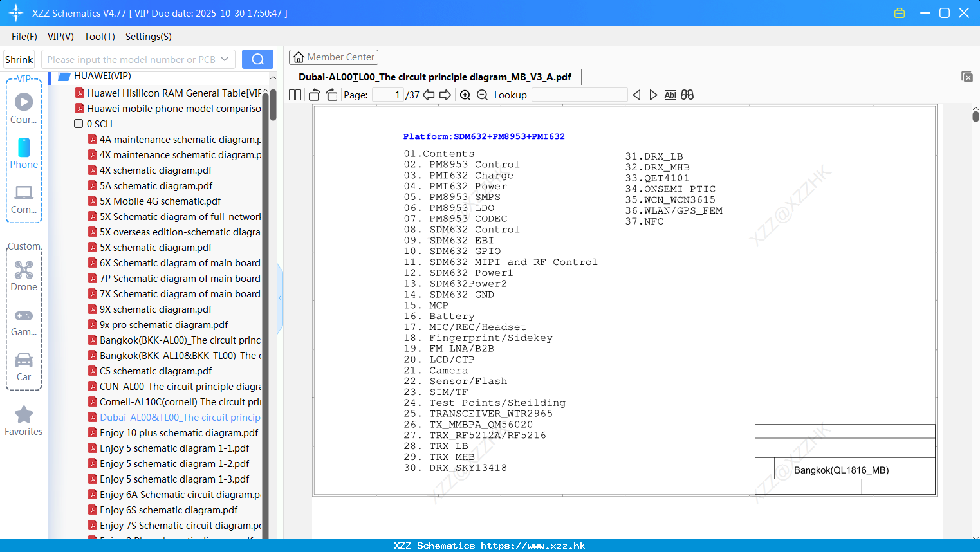Open the Member Center
This screenshot has width=980, height=552.
(333, 57)
